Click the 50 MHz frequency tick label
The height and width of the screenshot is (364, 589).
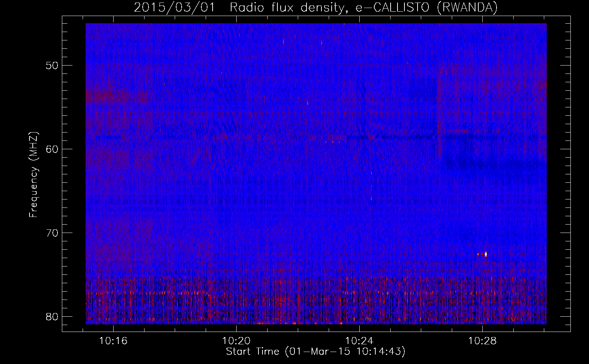pyautogui.click(x=52, y=66)
